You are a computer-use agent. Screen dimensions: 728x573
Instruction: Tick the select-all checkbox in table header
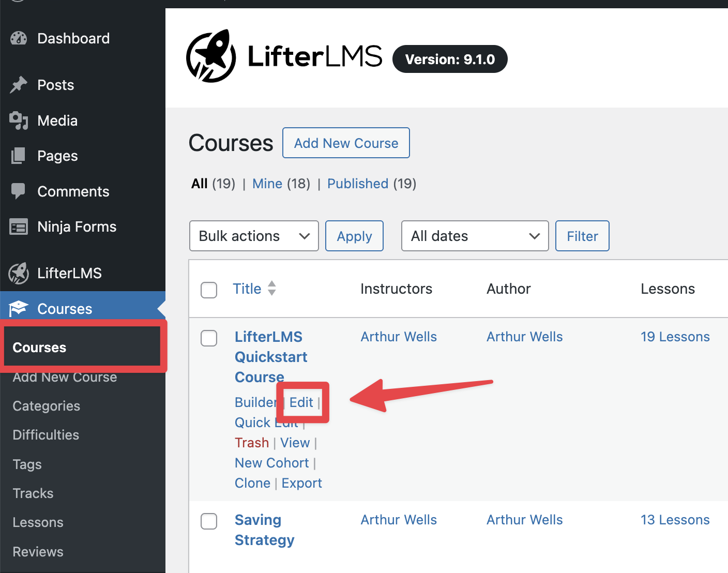tap(209, 290)
